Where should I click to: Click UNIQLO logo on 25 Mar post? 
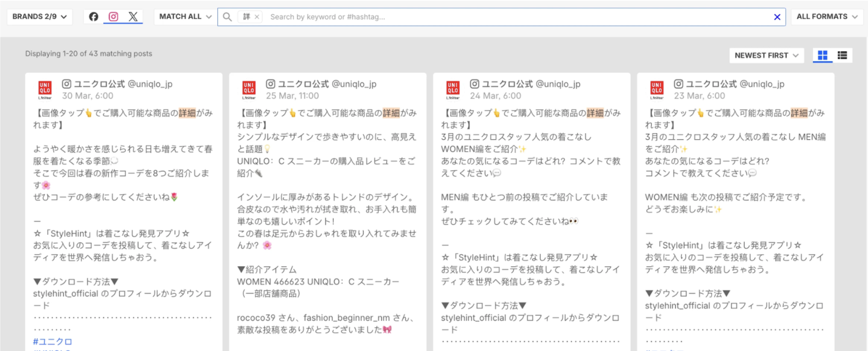tap(249, 90)
